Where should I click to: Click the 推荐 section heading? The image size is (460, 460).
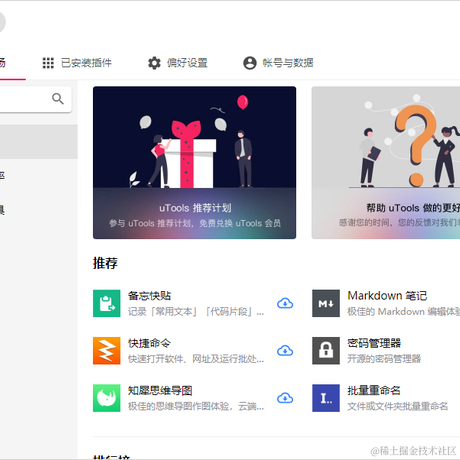[105, 263]
